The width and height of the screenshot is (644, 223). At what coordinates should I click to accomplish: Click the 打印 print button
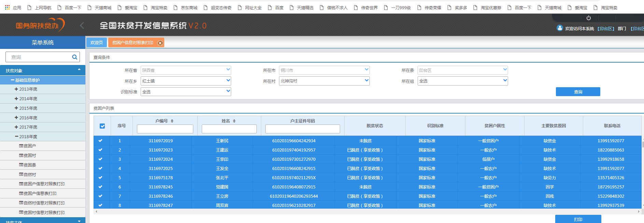[x=578, y=219]
